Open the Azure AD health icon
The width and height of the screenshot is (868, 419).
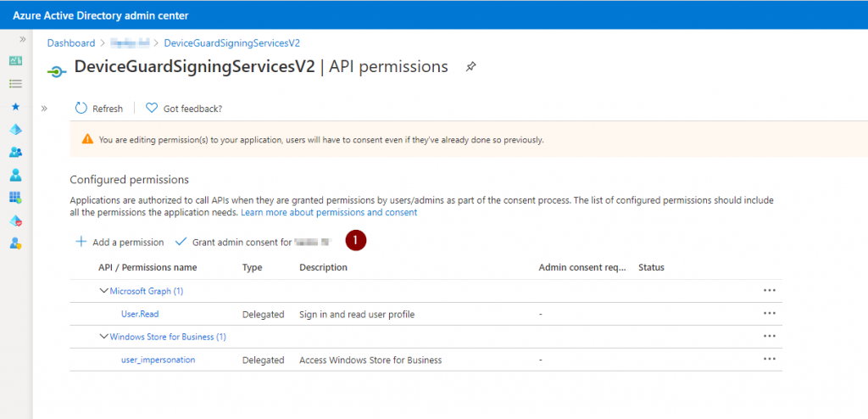pos(16,221)
